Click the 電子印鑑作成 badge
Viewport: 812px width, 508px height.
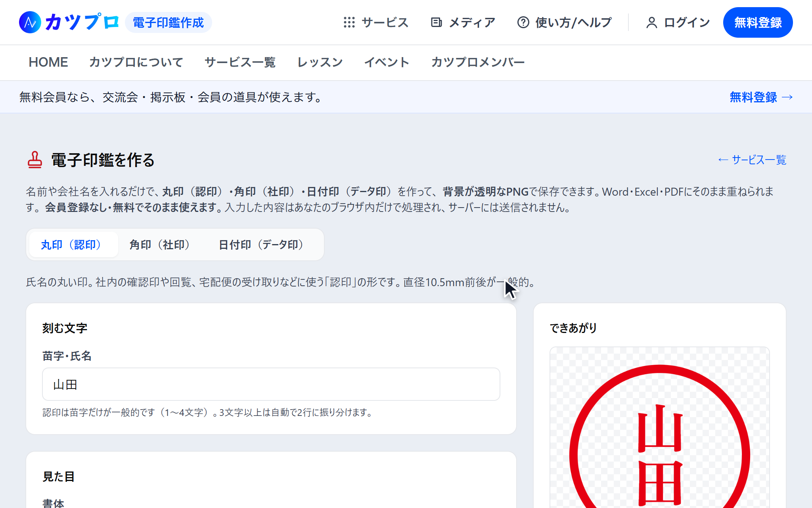pyautogui.click(x=169, y=23)
